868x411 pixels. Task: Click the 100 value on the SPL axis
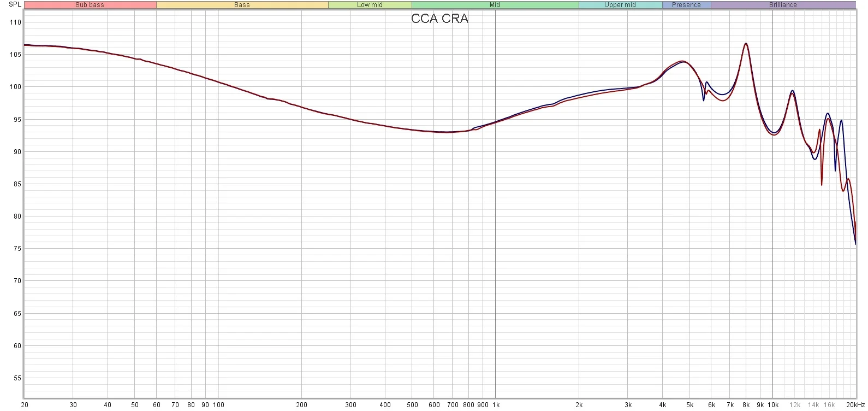[15, 87]
